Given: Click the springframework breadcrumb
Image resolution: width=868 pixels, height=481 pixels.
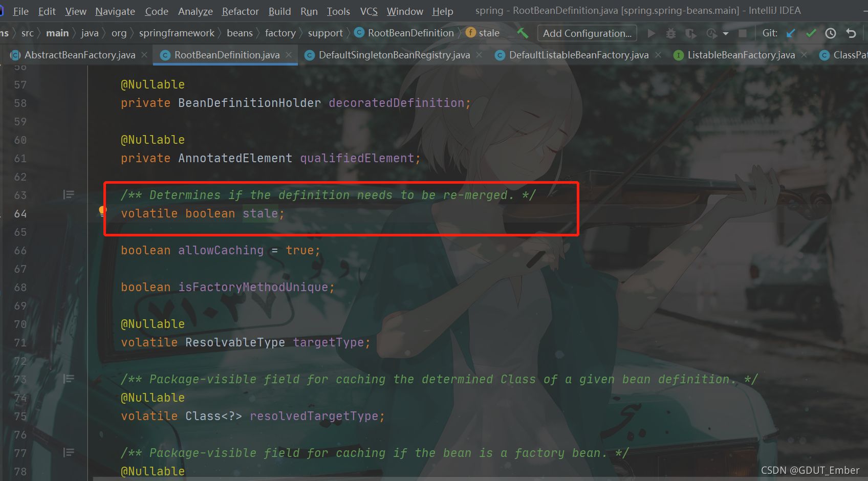Looking at the screenshot, I should coord(177,33).
